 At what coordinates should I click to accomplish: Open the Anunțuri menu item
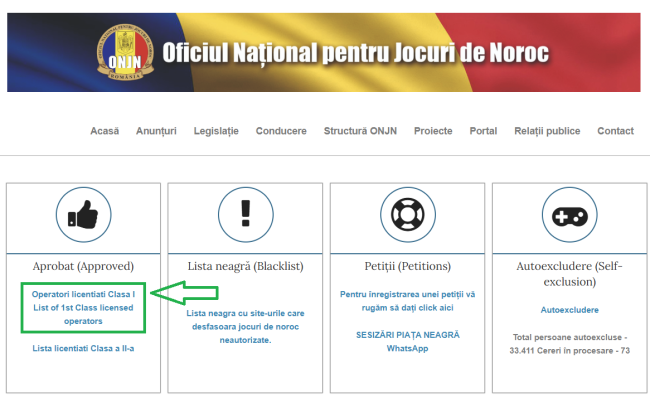(x=156, y=131)
